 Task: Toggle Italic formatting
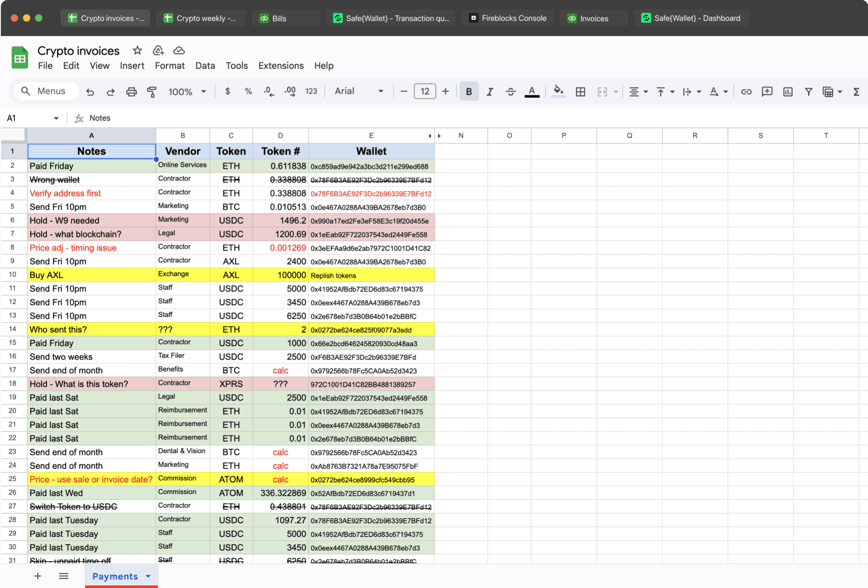pyautogui.click(x=490, y=92)
